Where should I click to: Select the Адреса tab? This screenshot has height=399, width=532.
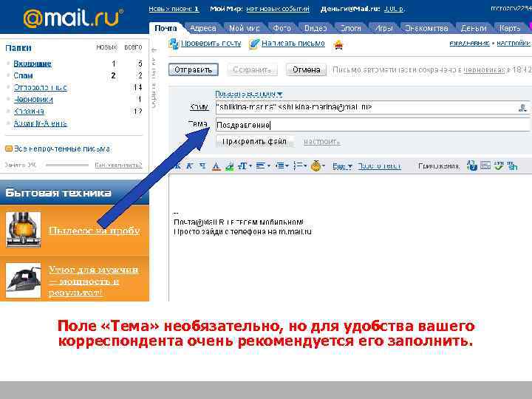(203, 28)
